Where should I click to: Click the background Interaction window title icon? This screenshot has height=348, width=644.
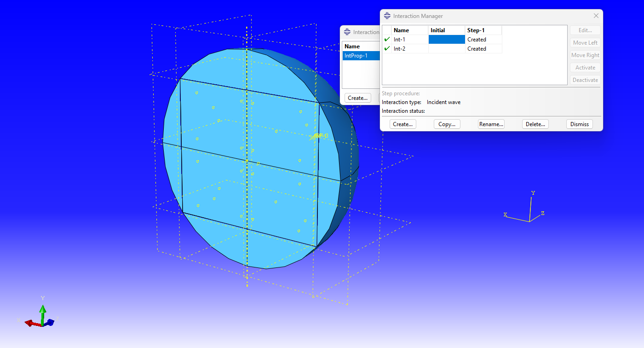click(347, 32)
